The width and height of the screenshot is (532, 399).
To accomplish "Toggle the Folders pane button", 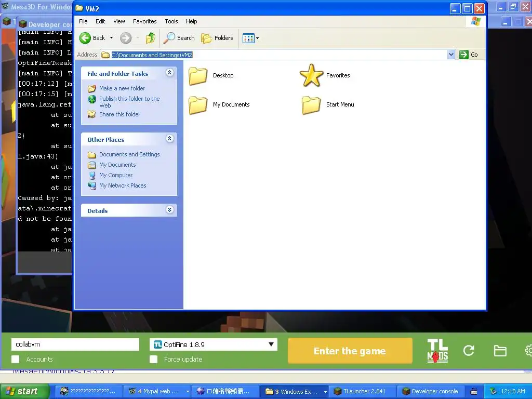I will tap(217, 38).
